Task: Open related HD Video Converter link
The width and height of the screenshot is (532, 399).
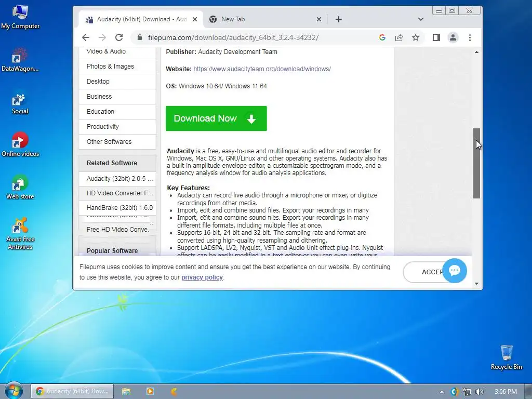Action: pos(117,193)
